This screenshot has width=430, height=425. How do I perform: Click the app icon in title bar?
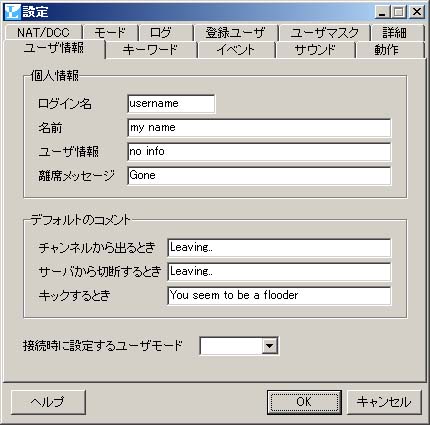pyautogui.click(x=12, y=12)
